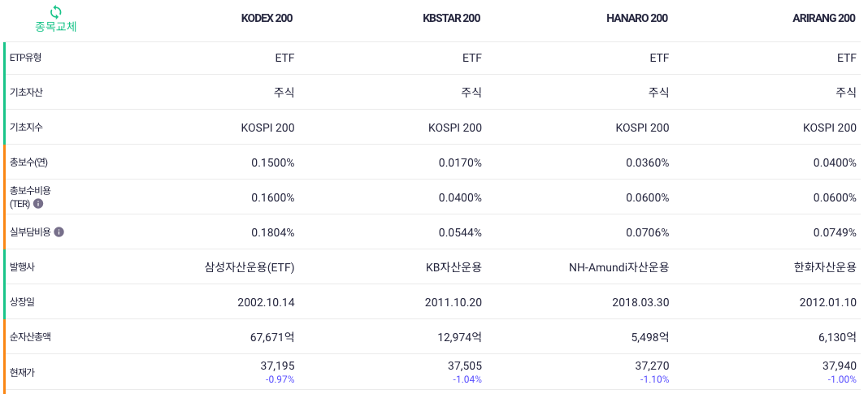Click the green 종목교체 swap icon

point(56,11)
